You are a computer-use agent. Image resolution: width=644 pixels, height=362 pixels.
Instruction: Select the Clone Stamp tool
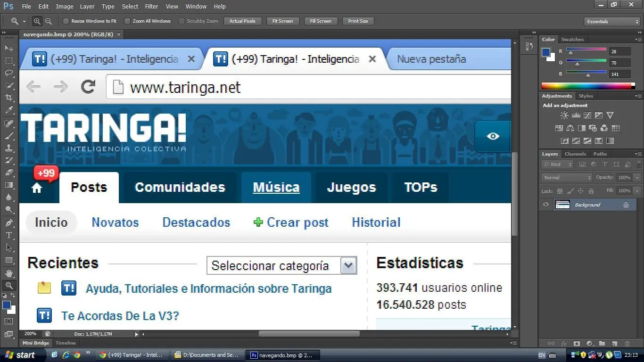pos(9,148)
